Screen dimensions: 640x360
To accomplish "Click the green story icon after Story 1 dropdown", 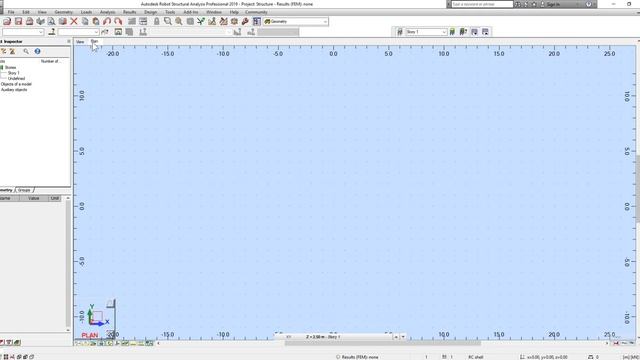I will point(452,32).
